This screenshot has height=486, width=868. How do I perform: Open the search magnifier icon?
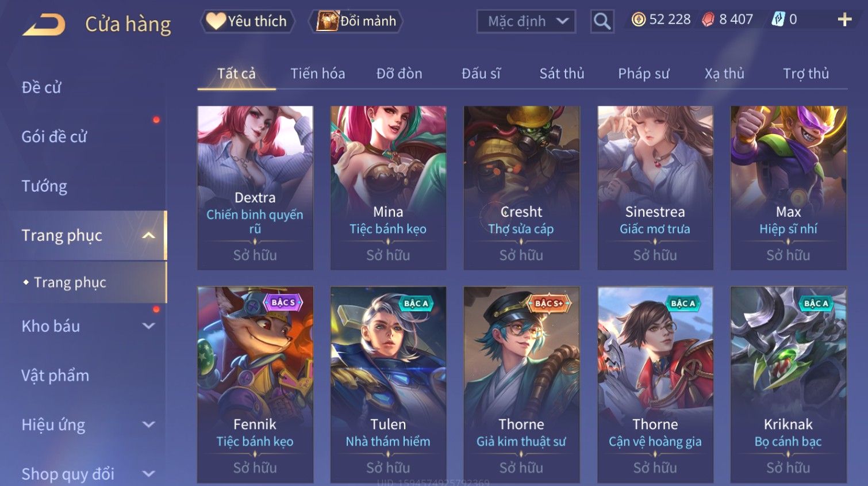602,21
